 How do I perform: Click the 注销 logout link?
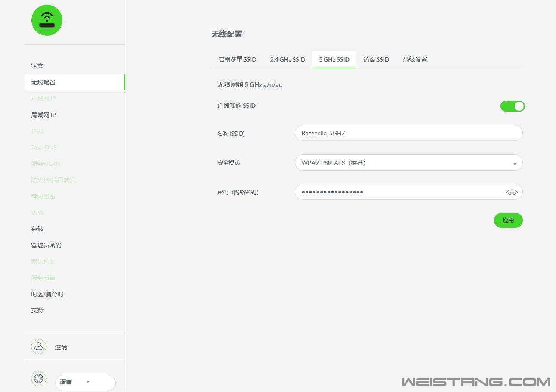(61, 347)
